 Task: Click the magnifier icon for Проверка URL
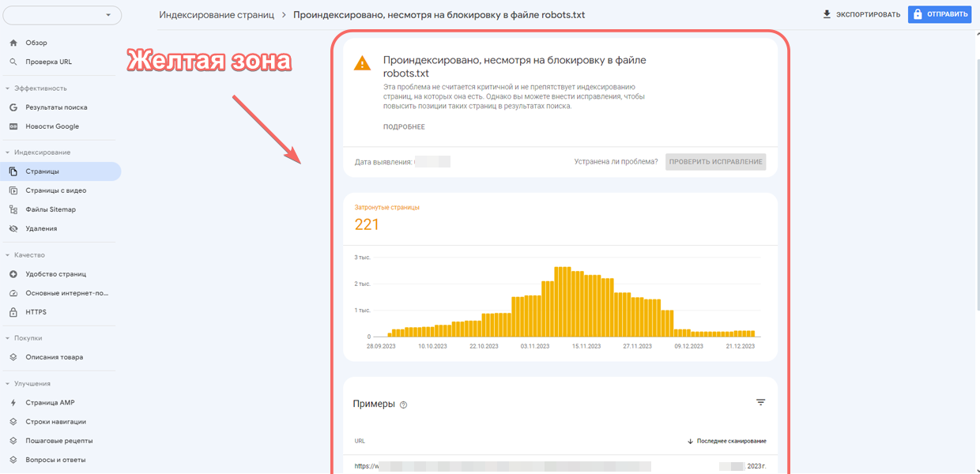coord(13,62)
